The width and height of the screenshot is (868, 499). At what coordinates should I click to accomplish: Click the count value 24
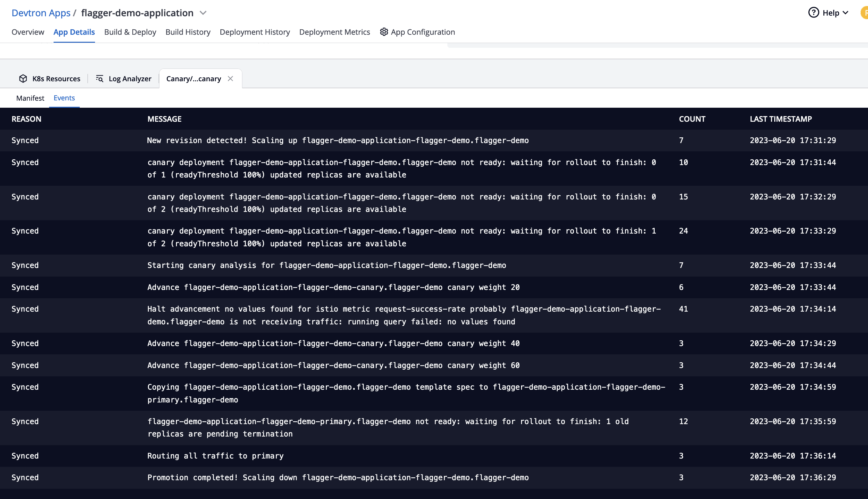(683, 231)
